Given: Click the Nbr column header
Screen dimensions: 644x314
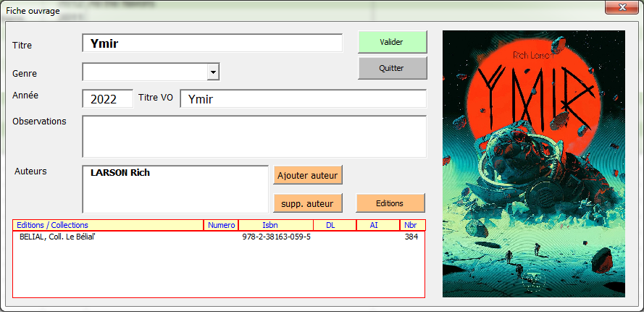Looking at the screenshot, I should tap(412, 225).
